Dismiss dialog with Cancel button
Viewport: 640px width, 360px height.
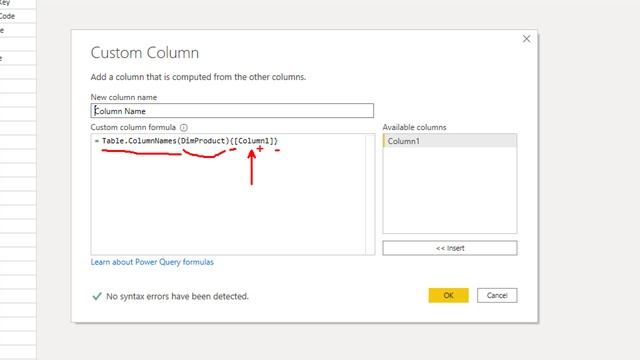click(497, 296)
